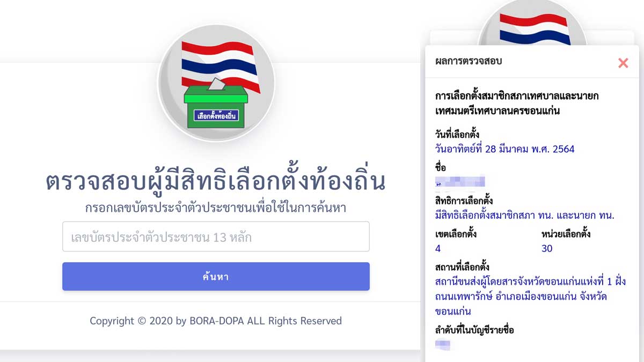Click the กรอกเลขบัตรประจำตัวประชาชน instruction text
This screenshot has width=644, height=362.
point(216,208)
